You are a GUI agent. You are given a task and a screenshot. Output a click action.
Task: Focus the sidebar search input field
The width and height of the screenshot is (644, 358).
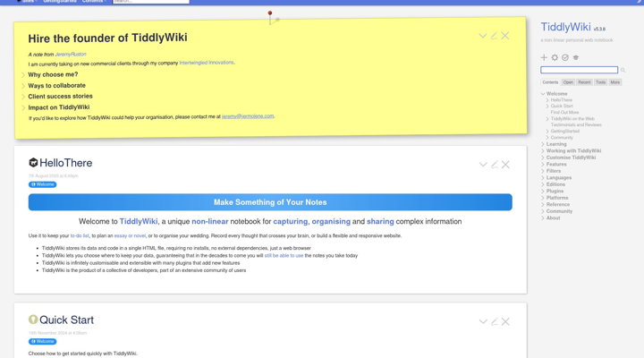[579, 70]
